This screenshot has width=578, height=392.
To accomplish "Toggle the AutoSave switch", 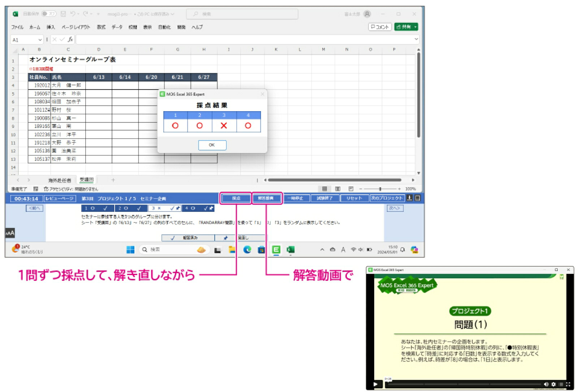I will pos(49,14).
